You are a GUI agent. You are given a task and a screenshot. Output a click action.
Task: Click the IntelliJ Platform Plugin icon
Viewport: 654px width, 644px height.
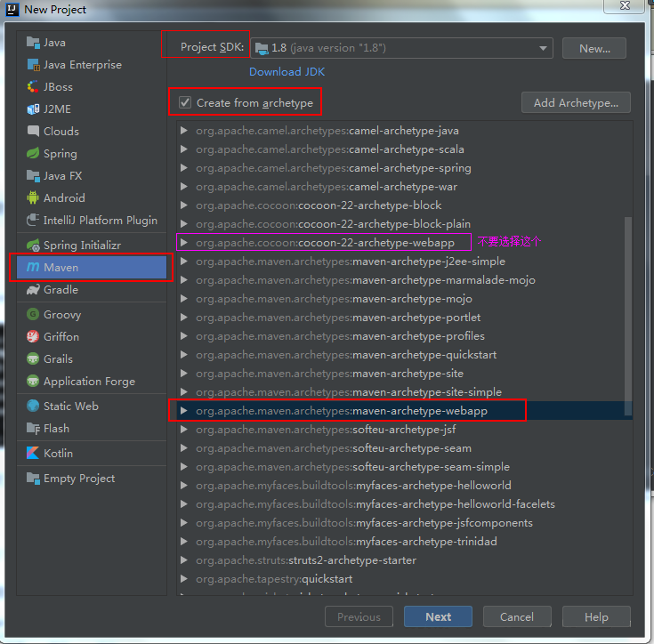tap(33, 220)
